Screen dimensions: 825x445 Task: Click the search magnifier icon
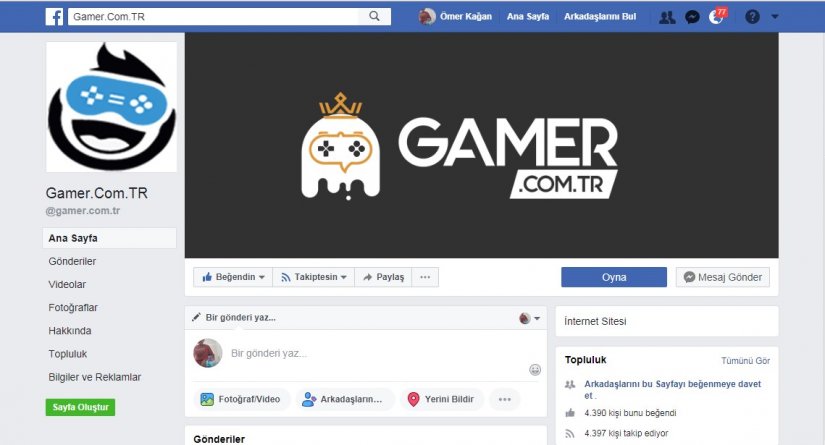tap(374, 16)
